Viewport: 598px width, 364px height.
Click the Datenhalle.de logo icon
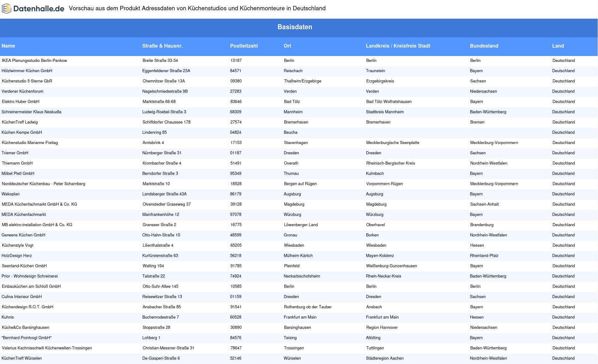coord(7,9)
